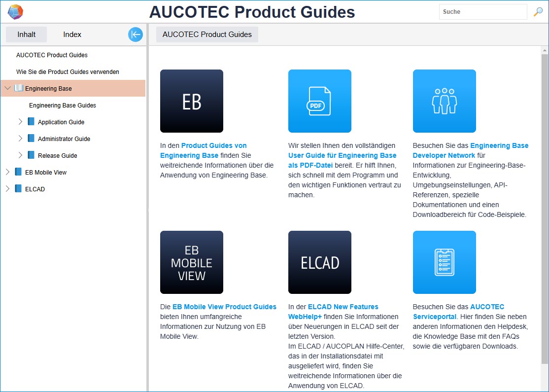Click the EB product tile icon

(191, 101)
